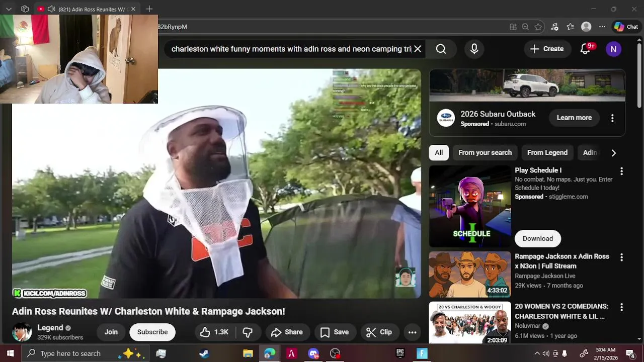644x362 pixels.
Task: Dislike the video with thumbs down
Action: [247, 332]
